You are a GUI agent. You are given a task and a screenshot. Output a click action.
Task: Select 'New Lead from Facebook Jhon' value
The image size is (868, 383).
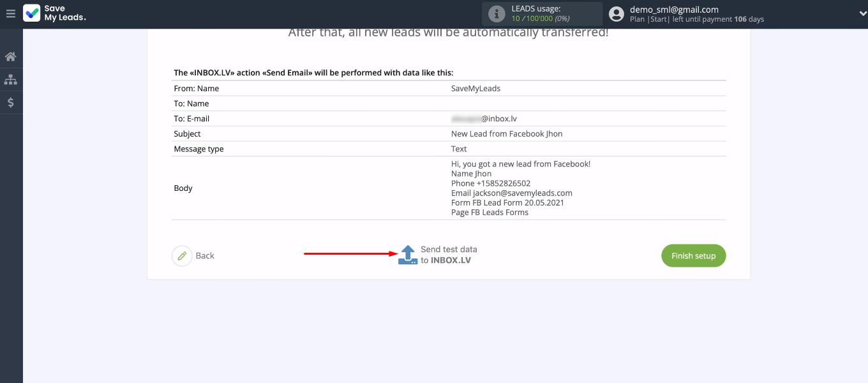[507, 134]
